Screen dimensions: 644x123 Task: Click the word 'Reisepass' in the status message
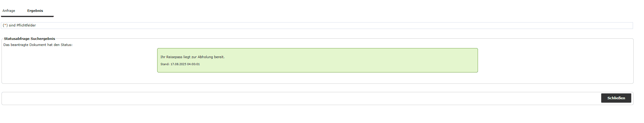174,57
